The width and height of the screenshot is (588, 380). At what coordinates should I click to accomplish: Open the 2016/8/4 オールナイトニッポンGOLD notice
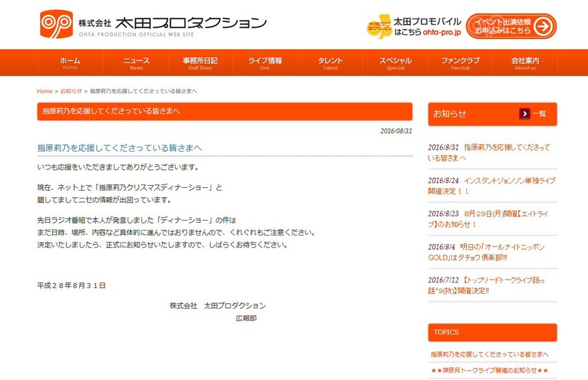click(x=486, y=252)
